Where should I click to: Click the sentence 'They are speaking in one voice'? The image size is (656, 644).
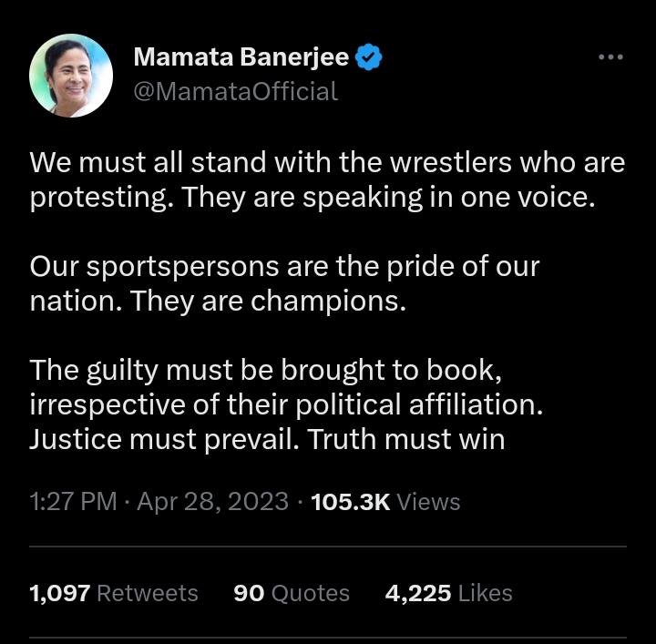[x=387, y=198]
